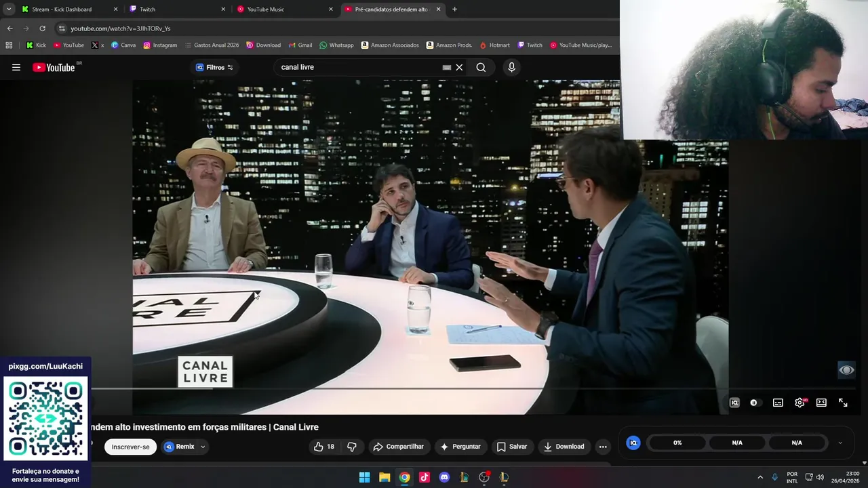The width and height of the screenshot is (868, 488).
Task: Open OBS Studio from the taskbar
Action: [x=484, y=477]
